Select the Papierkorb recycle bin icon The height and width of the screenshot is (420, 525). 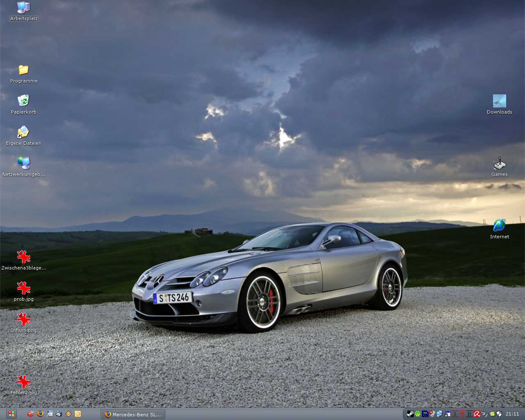pyautogui.click(x=24, y=105)
